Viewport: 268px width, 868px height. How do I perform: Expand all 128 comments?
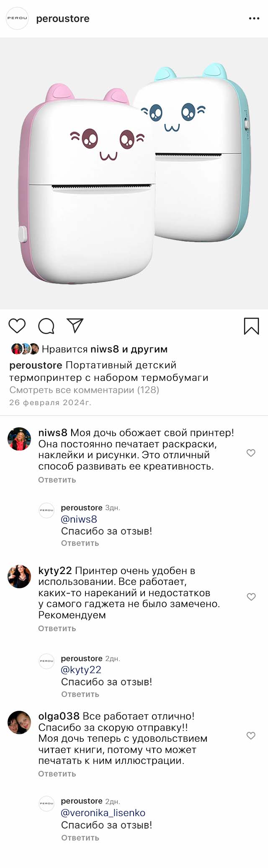tap(84, 390)
